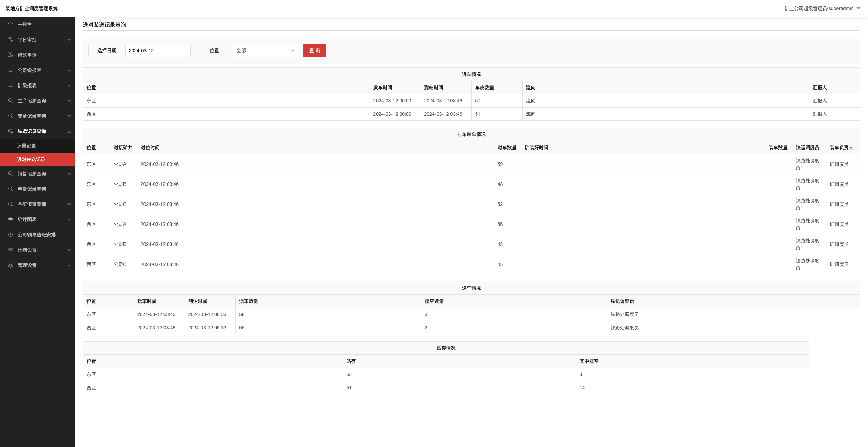The width and height of the screenshot is (868, 447).
Task: Click the gear icon beside 管理设置
Action: click(x=11, y=265)
